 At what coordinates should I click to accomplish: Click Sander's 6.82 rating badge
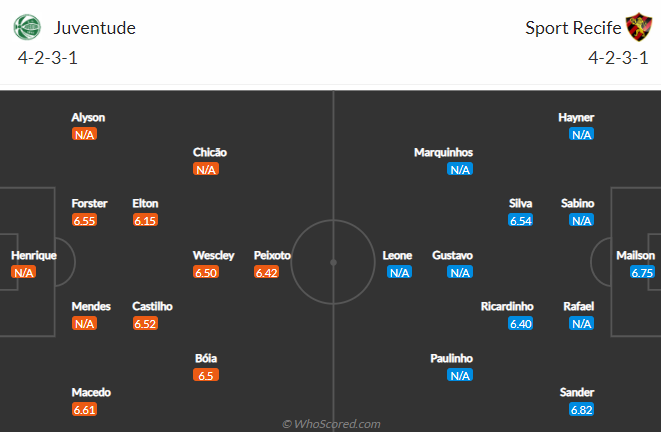click(582, 410)
